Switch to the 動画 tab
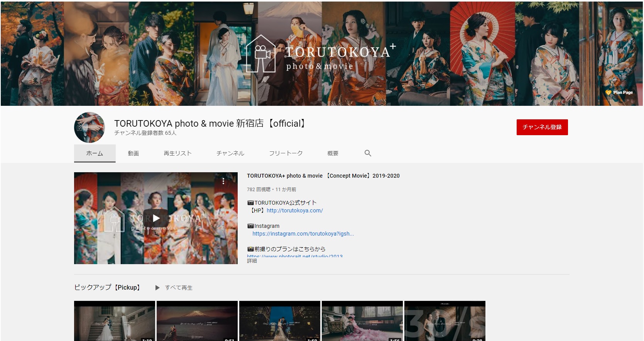The width and height of the screenshot is (644, 341). (x=134, y=153)
